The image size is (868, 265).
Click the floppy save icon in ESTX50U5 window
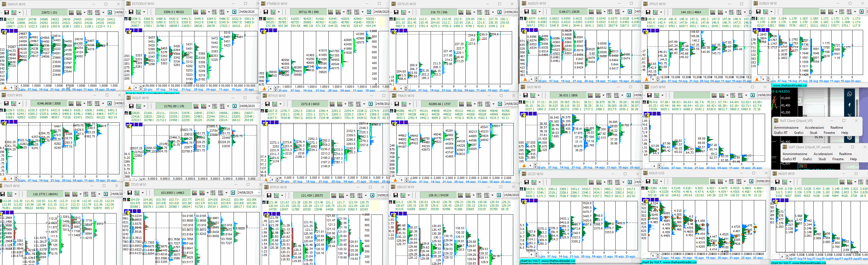coord(131,12)
